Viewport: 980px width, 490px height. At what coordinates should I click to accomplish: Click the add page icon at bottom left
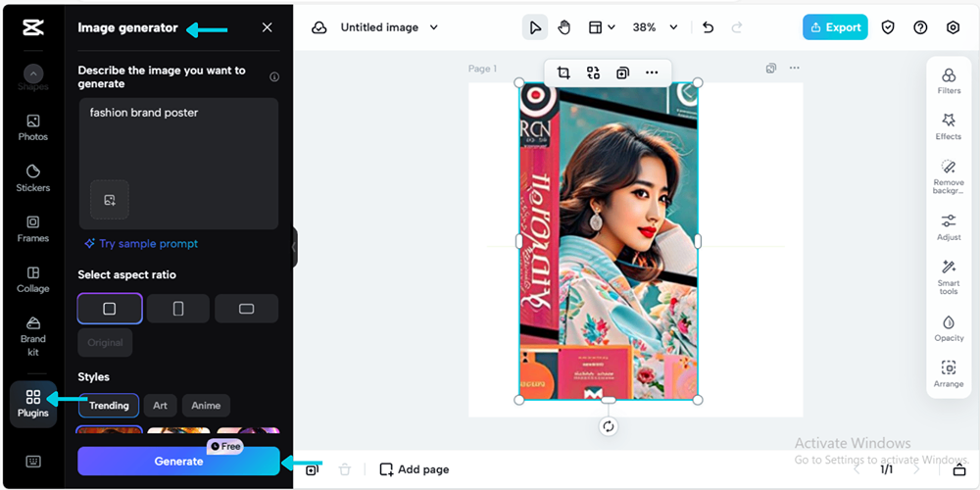(312, 469)
